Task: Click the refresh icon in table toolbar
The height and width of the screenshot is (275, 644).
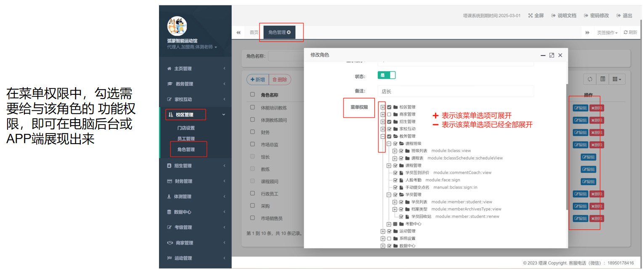Action: [590, 79]
